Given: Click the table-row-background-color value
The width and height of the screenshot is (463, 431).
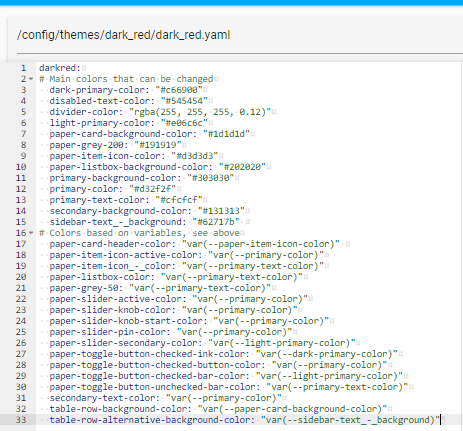Looking at the screenshot, I should [292, 409].
